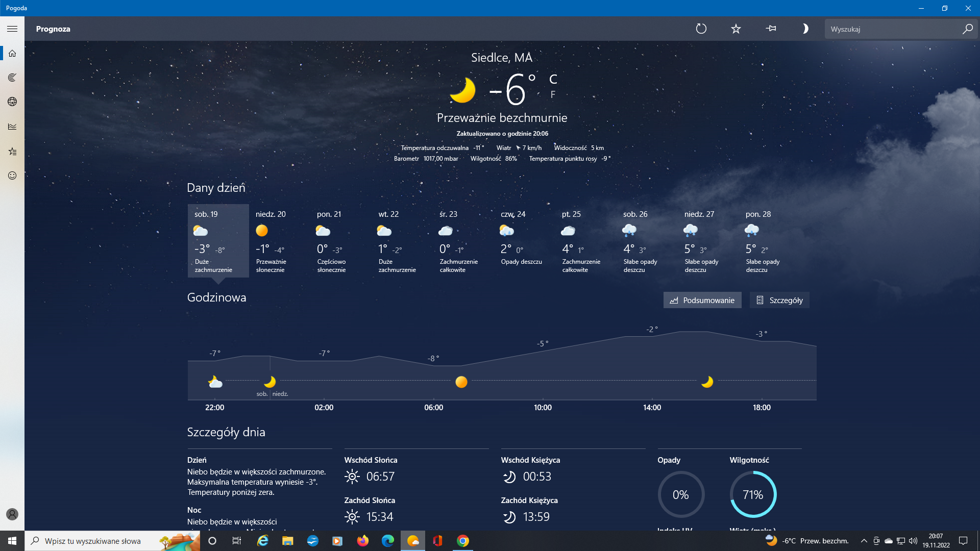
Task: Open the feedback smiley icon
Action: click(x=12, y=176)
